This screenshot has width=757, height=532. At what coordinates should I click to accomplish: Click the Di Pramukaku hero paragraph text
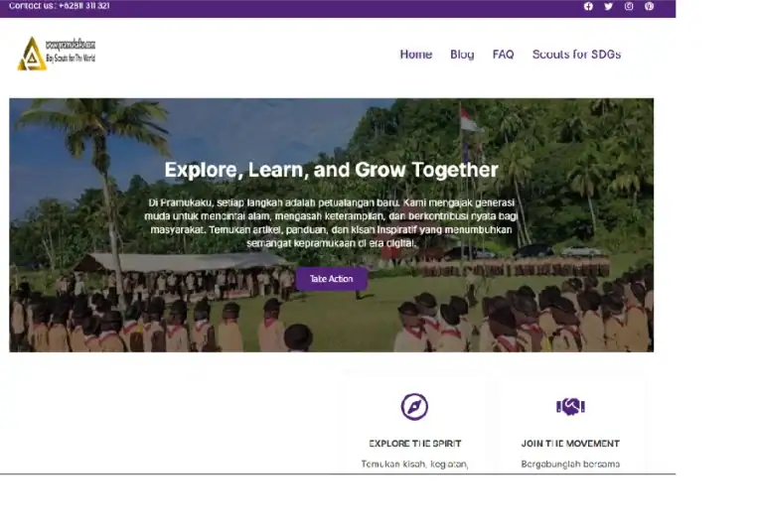[331, 223]
